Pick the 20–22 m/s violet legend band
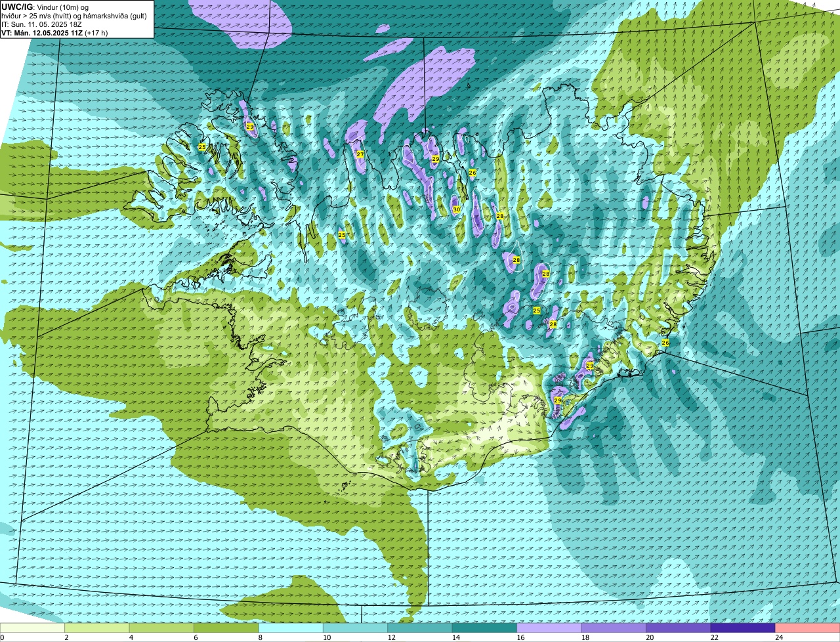 (679, 628)
